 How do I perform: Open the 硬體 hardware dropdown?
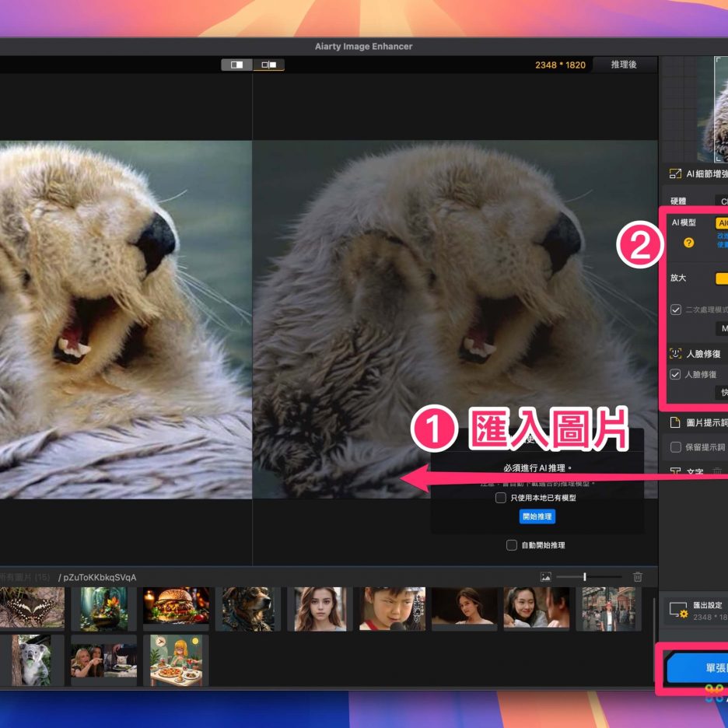tap(720, 201)
